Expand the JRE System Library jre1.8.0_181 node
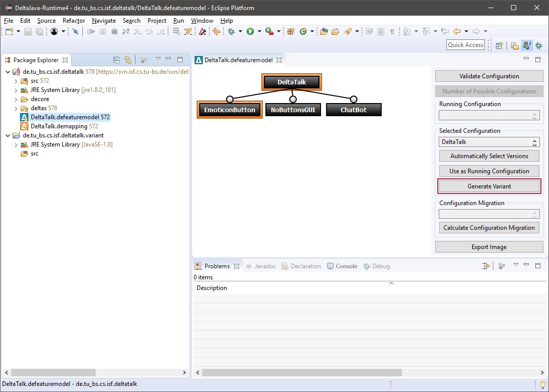This screenshot has height=392, width=549. [x=16, y=89]
